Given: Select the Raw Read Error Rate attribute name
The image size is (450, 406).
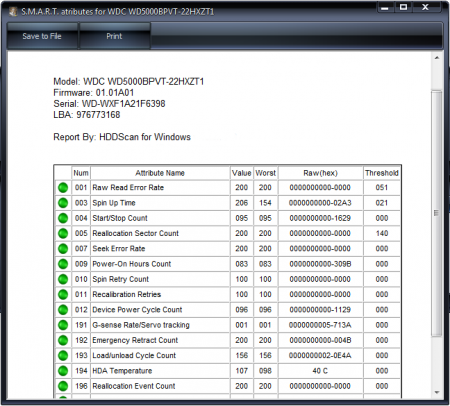Looking at the screenshot, I should (128, 188).
